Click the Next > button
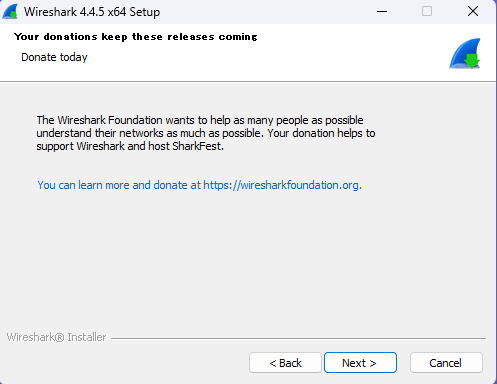This screenshot has height=384, width=497. (360, 362)
